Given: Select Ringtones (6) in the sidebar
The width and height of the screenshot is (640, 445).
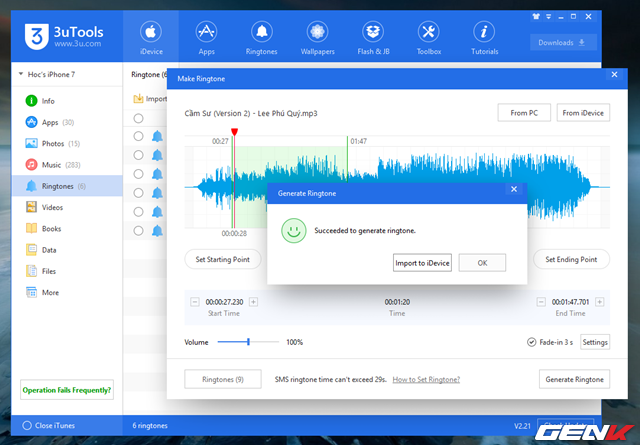Looking at the screenshot, I should [x=67, y=186].
